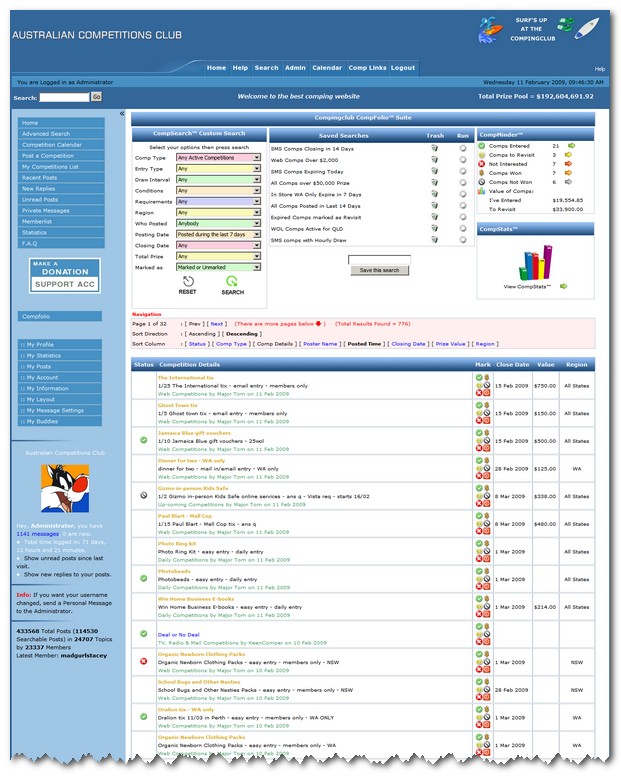
Task: Trash 'In Store WA Only Expire in 7 Days'
Action: click(x=435, y=194)
